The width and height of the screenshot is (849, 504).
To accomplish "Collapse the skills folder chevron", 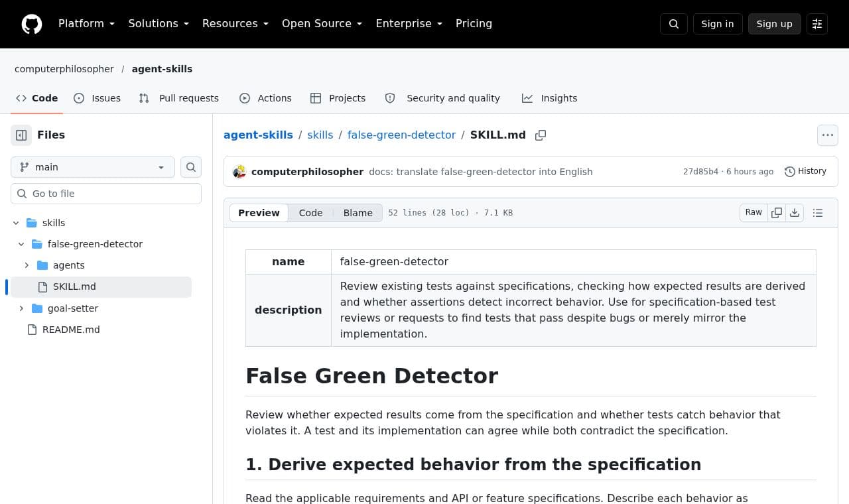I will 16,223.
